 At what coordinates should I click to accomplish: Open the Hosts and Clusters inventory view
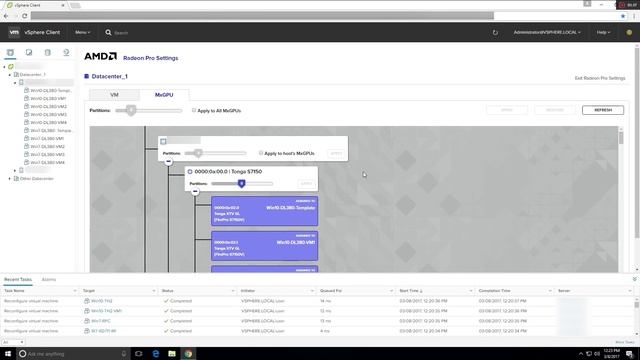click(10, 53)
